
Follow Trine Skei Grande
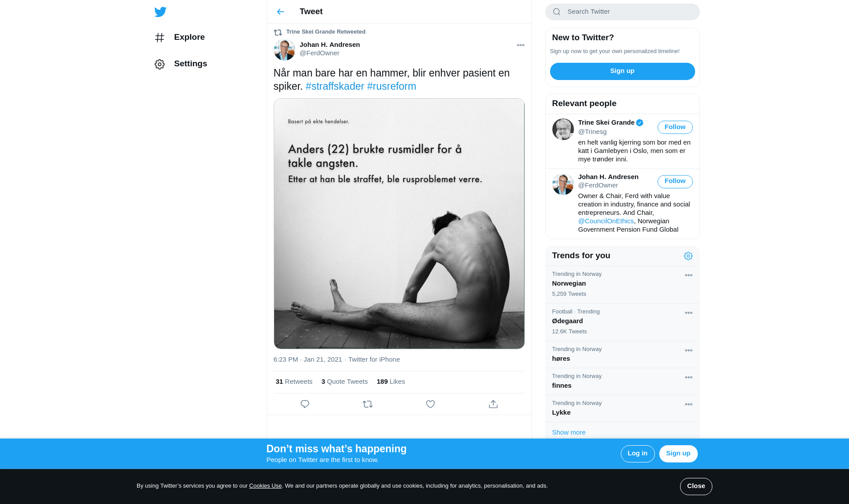(675, 127)
